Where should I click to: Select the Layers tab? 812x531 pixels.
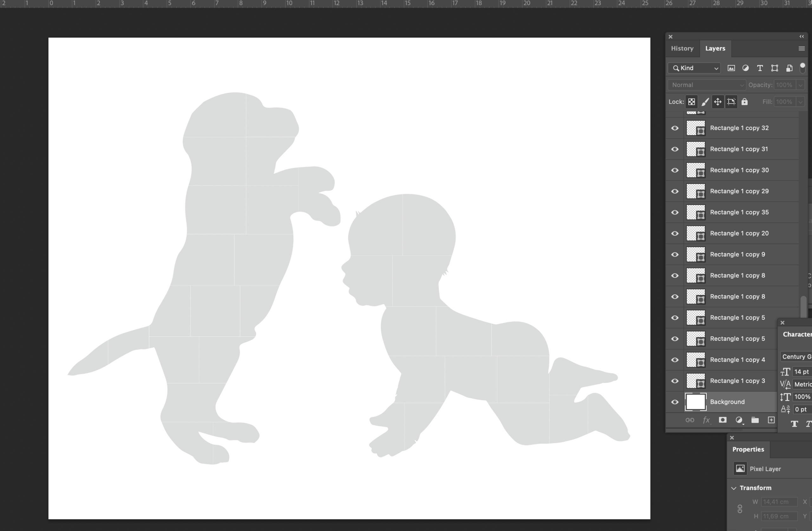(x=715, y=49)
